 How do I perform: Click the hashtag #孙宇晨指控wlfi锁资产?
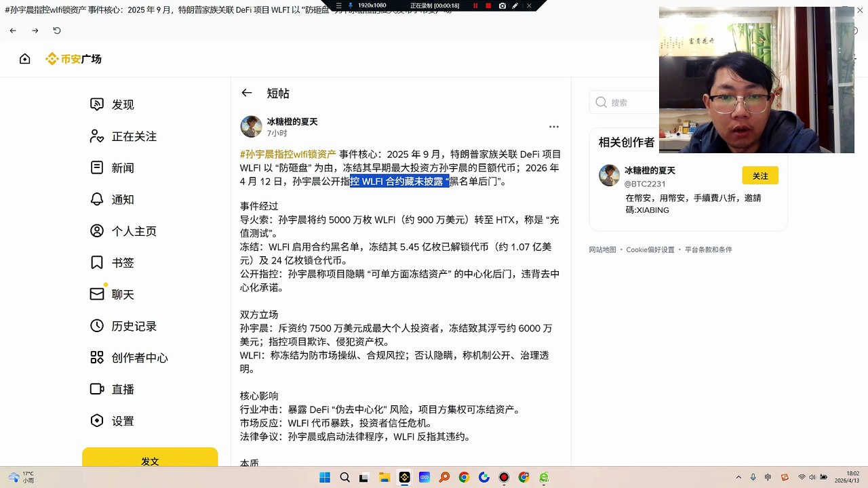click(x=288, y=155)
